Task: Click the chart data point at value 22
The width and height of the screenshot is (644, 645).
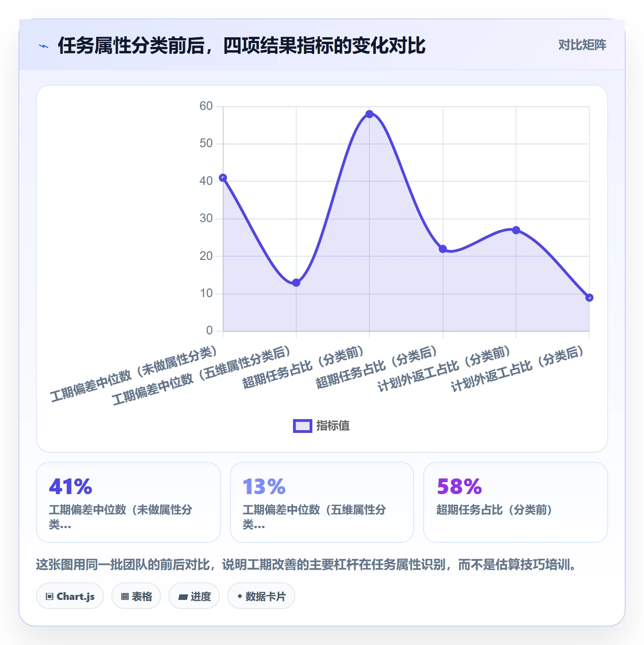Action: tap(443, 249)
